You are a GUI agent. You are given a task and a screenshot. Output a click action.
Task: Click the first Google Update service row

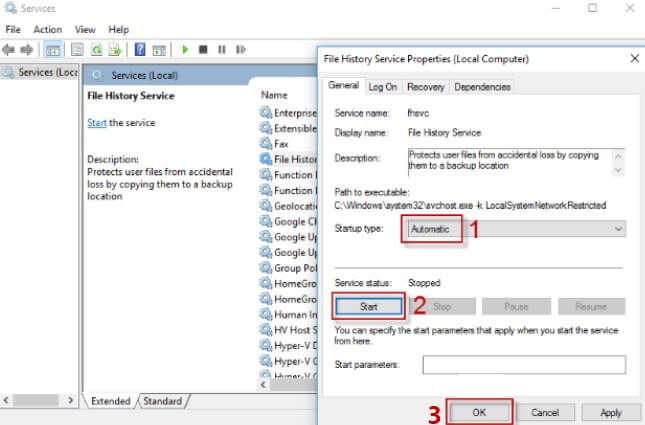tap(288, 237)
